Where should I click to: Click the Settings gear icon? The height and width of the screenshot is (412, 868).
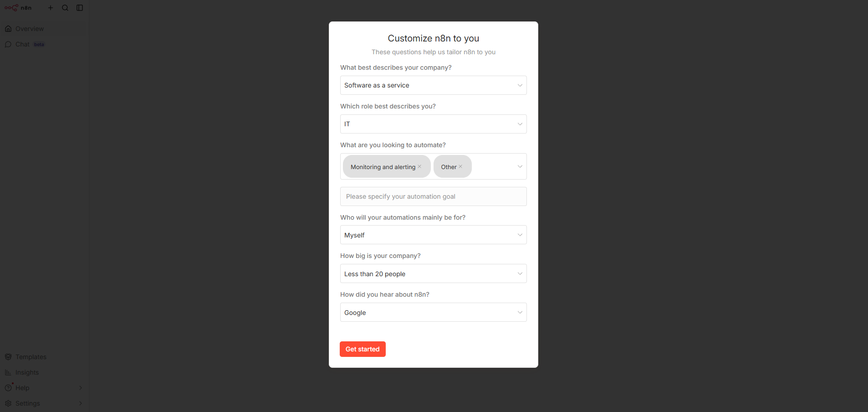tap(8, 403)
